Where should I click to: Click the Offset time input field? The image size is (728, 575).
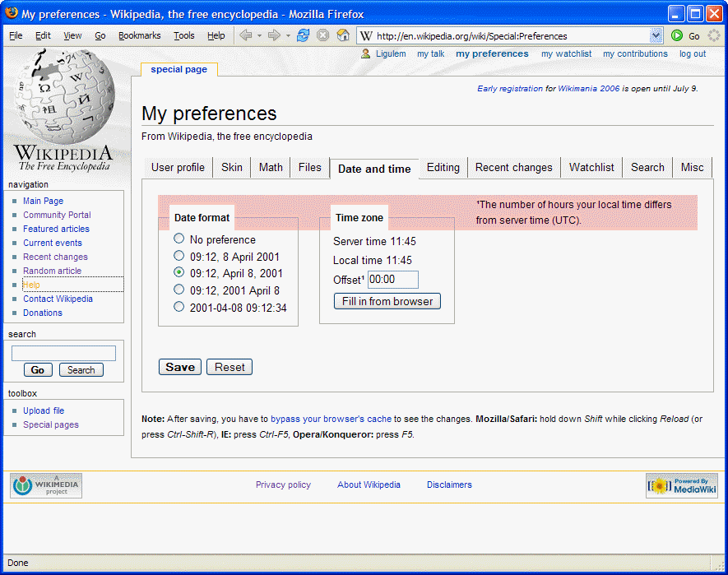pyautogui.click(x=392, y=280)
